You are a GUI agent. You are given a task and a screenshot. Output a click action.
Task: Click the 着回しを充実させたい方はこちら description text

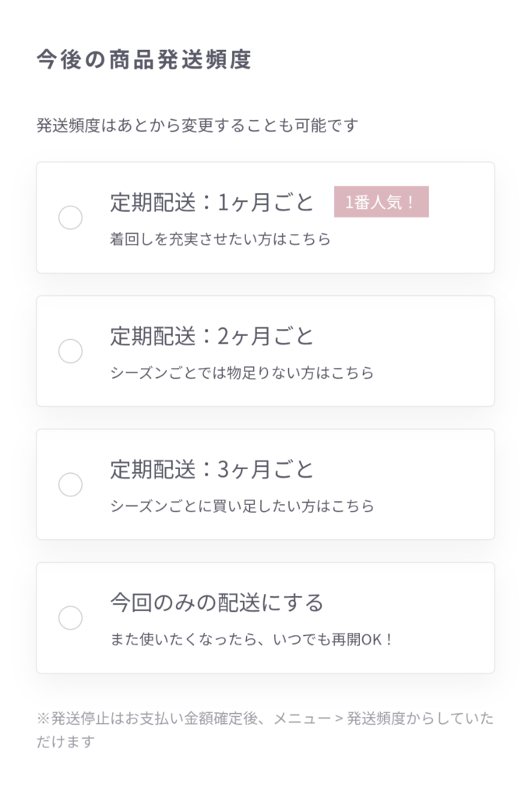coord(220,240)
